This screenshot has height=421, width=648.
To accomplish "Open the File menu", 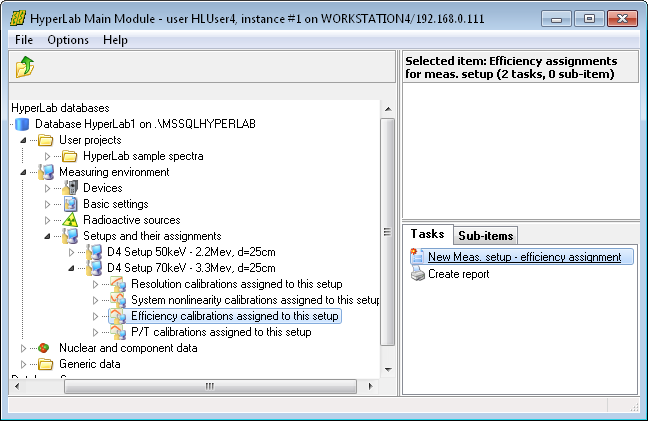I will 24,40.
